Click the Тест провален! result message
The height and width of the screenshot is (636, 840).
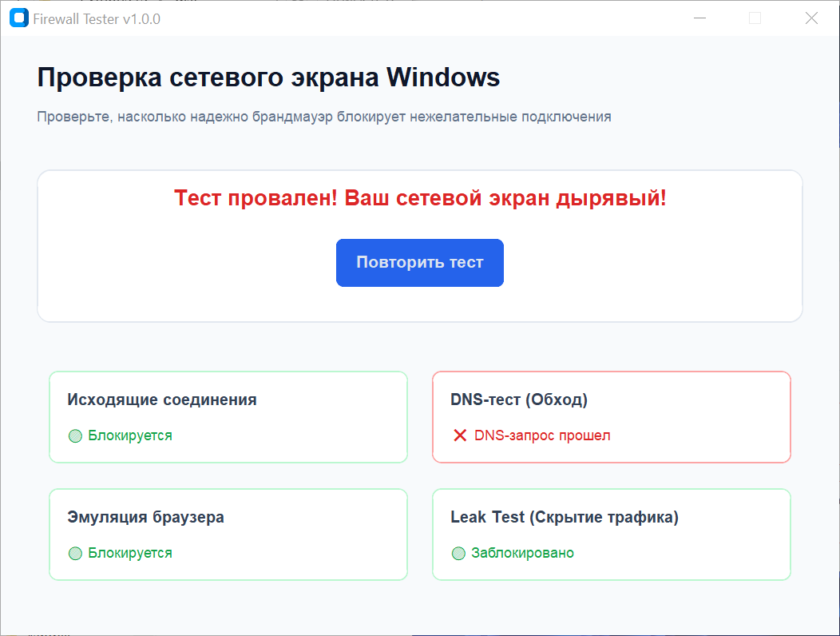(420, 198)
